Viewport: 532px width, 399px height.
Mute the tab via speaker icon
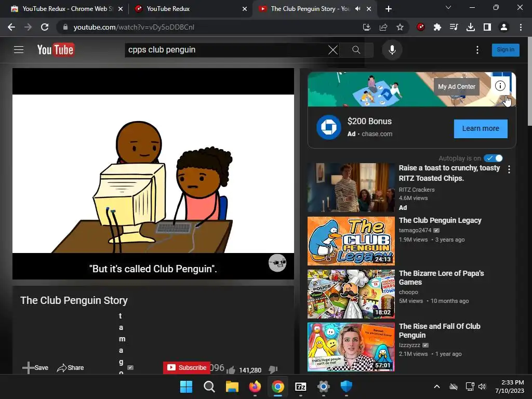click(x=357, y=9)
